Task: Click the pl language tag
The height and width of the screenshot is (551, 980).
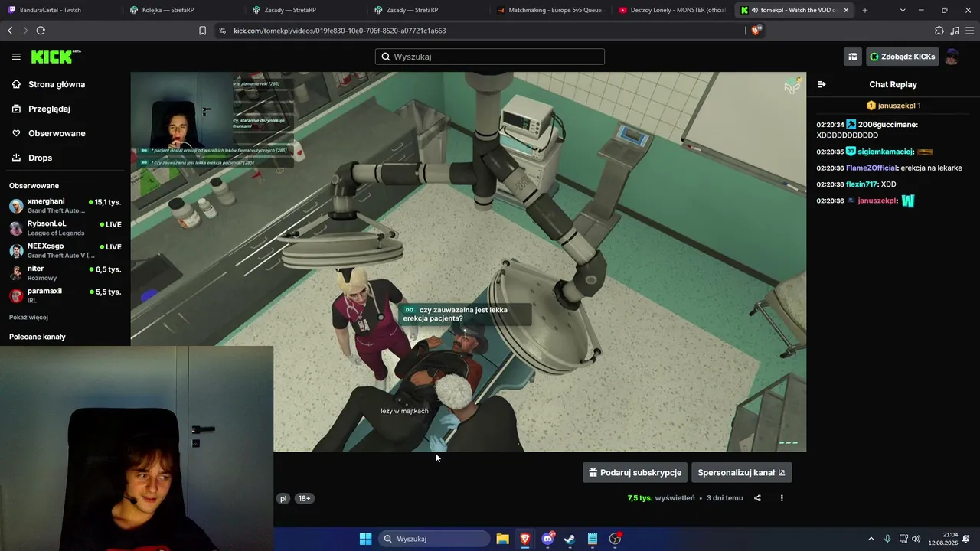Action: (283, 498)
